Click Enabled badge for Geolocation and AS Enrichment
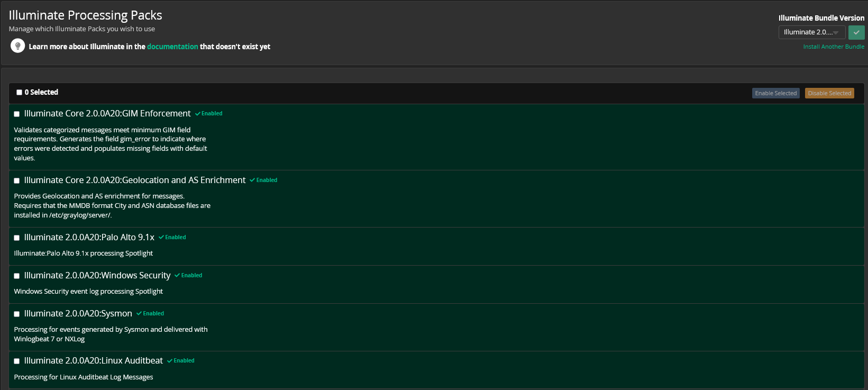 click(x=263, y=180)
